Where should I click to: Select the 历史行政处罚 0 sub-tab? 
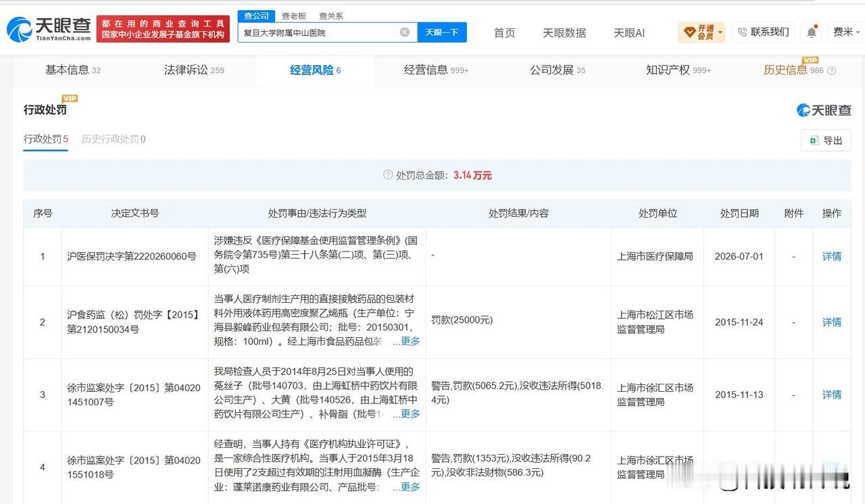pyautogui.click(x=114, y=139)
